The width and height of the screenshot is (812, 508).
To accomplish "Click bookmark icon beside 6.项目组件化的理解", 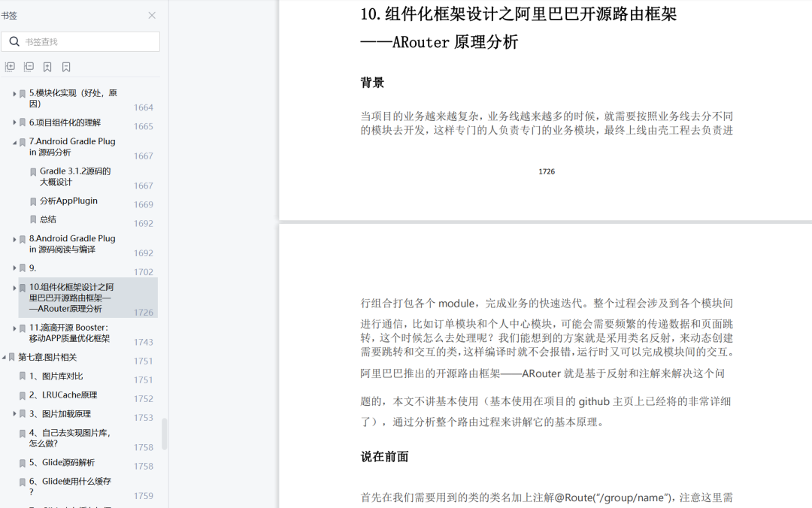I will [23, 122].
